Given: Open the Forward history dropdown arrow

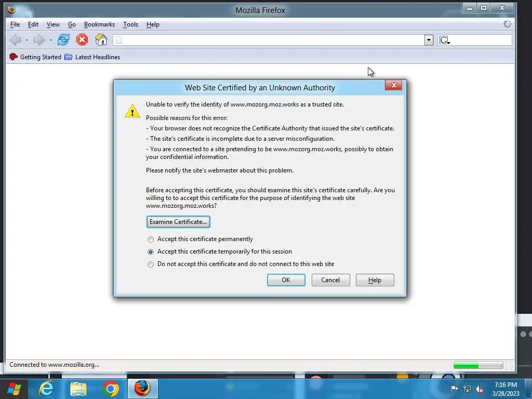Looking at the screenshot, I should (51, 41).
